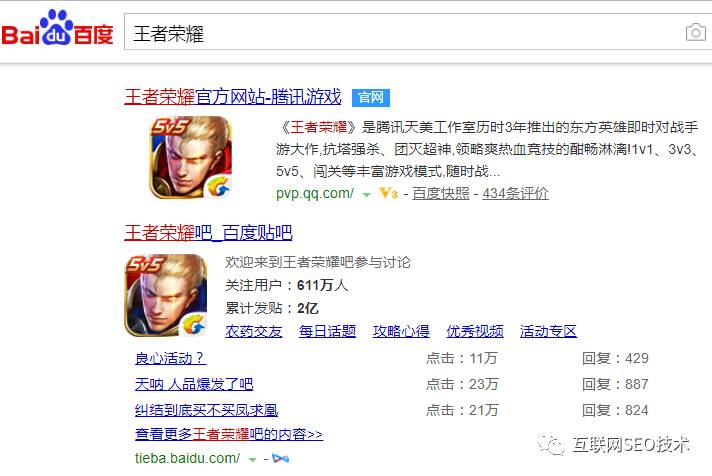Select the 攻略心得 sub-forum tab
The width and height of the screenshot is (712, 476).
401,332
